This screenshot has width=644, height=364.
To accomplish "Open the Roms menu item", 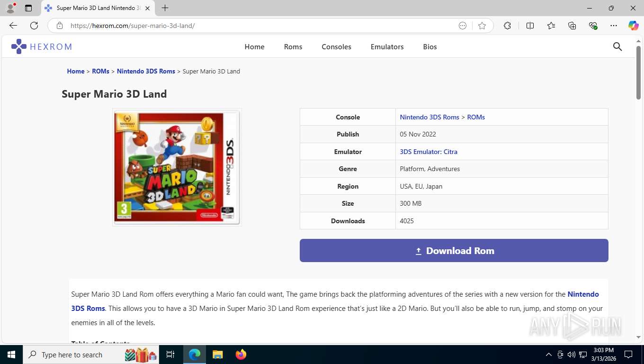I will (x=293, y=46).
